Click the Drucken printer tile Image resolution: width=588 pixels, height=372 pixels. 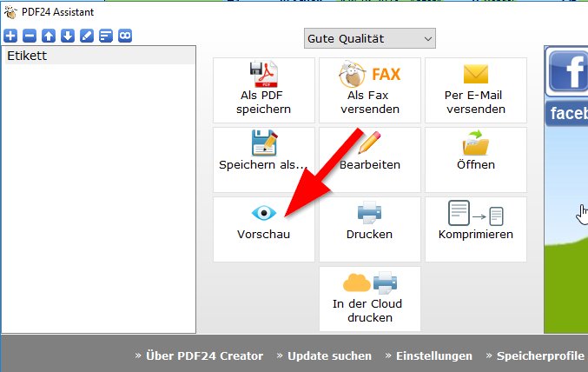(x=370, y=229)
